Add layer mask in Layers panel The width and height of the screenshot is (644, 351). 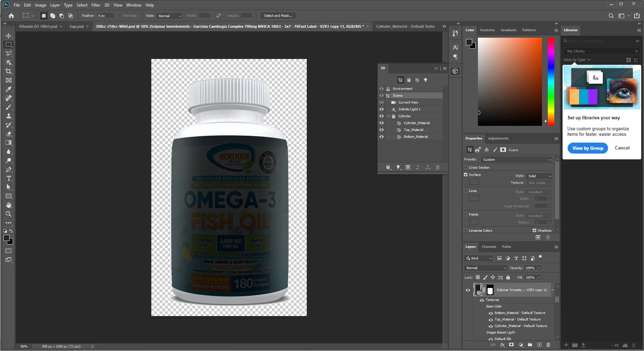pos(511,345)
